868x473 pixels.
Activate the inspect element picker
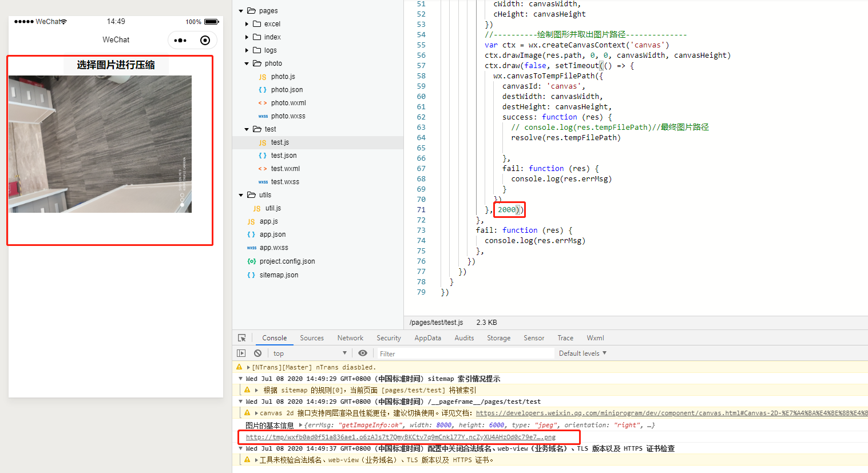tap(242, 338)
